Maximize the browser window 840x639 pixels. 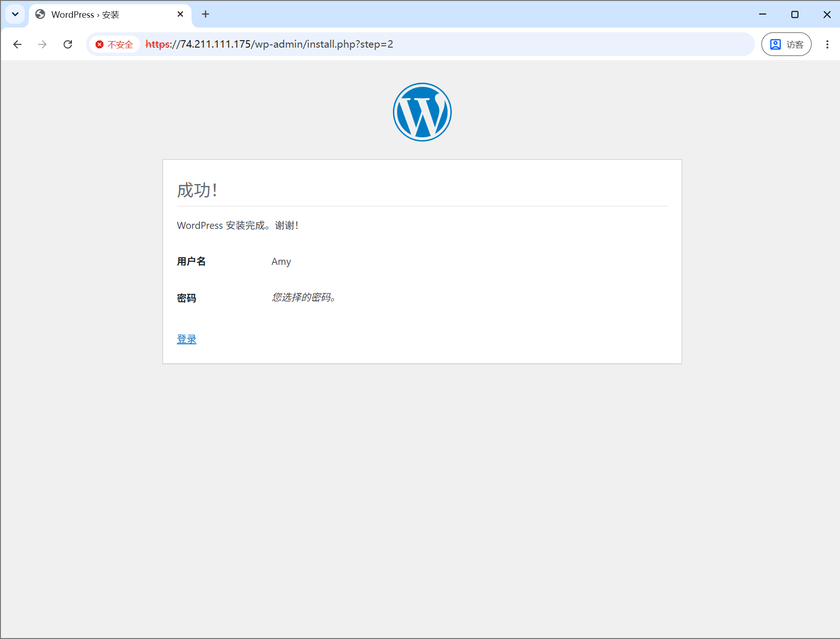(795, 14)
